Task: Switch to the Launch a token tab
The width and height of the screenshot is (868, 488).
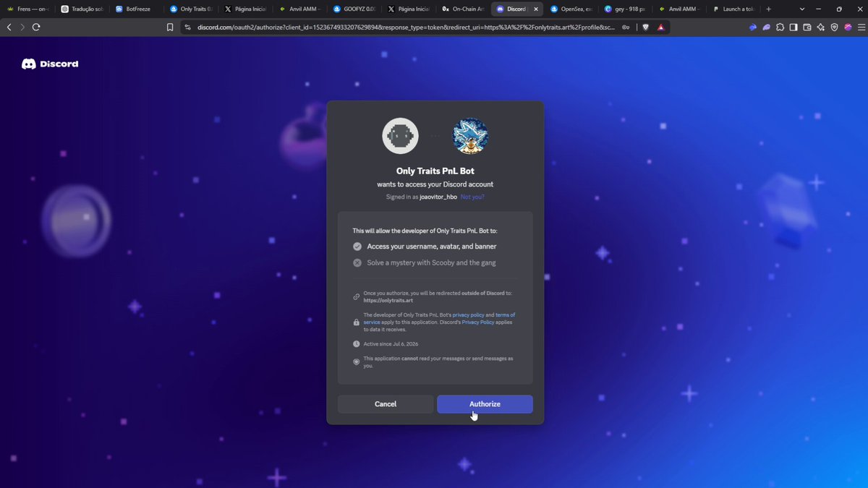Action: coord(733,9)
